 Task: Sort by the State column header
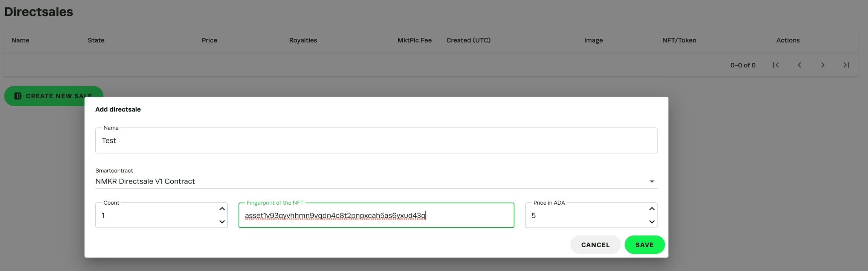point(96,40)
